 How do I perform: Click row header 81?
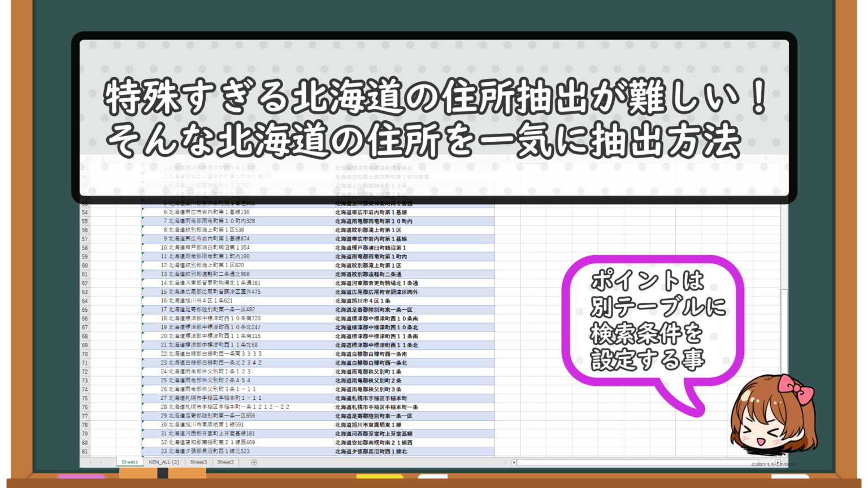tap(85, 451)
